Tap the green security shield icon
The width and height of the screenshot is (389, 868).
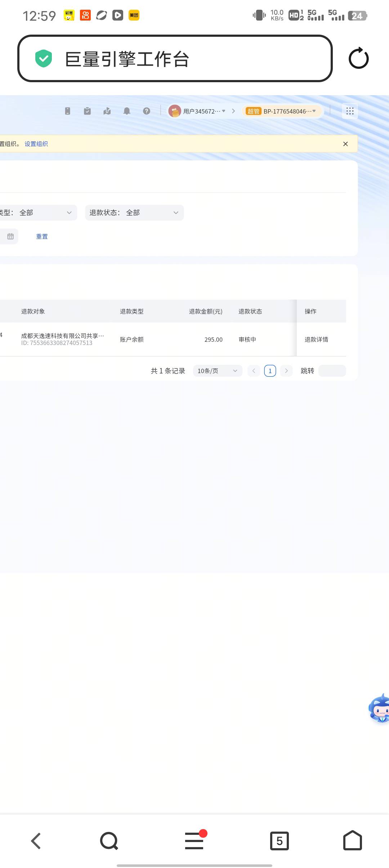pos(44,58)
